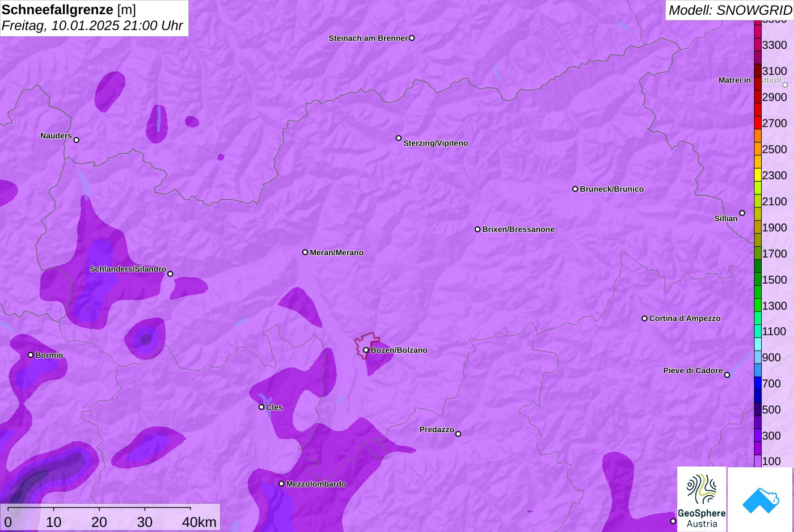Click the Modell: SNOWGRID label
Image resolution: width=794 pixels, height=532 pixels.
tap(730, 10)
